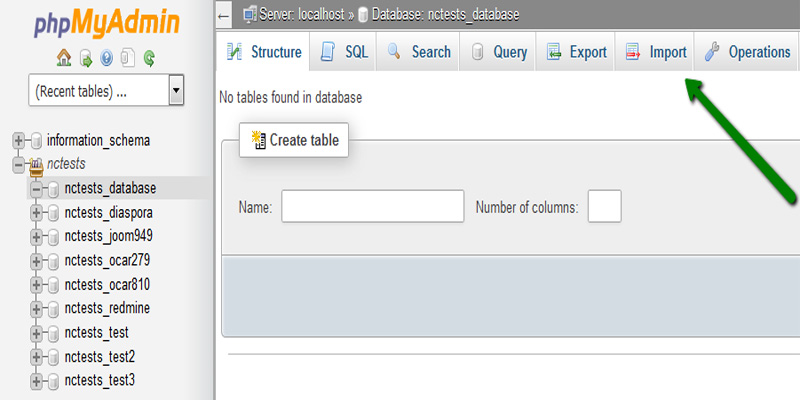The height and width of the screenshot is (400, 800).
Task: Click the Create table icon
Action: (259, 140)
